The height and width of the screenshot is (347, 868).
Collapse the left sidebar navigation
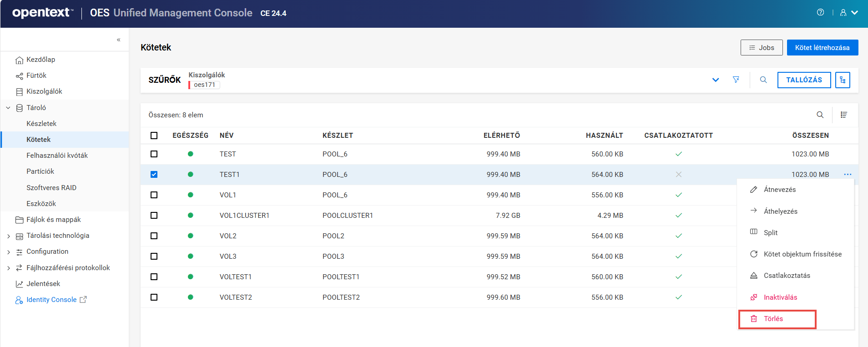118,40
